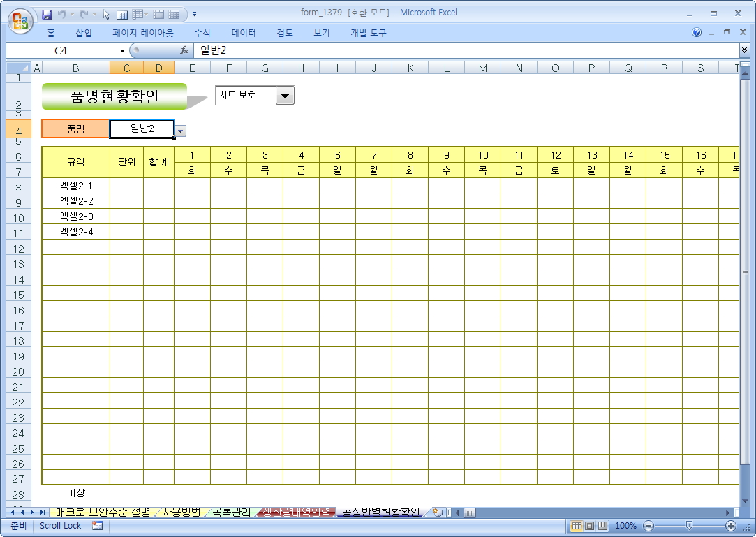Click the Insert Function fx icon
The width and height of the screenshot is (756, 537).
(184, 50)
